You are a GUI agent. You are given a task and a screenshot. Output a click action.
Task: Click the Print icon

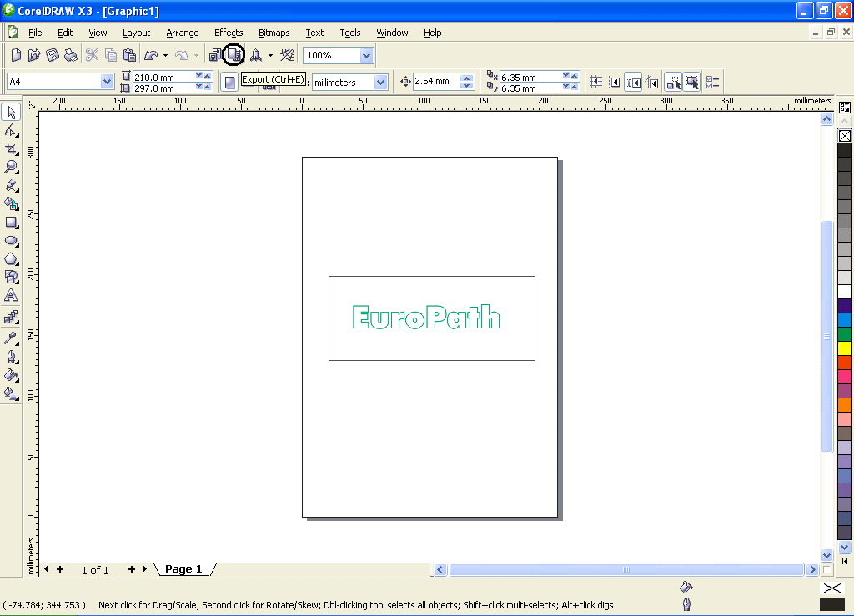click(x=70, y=55)
